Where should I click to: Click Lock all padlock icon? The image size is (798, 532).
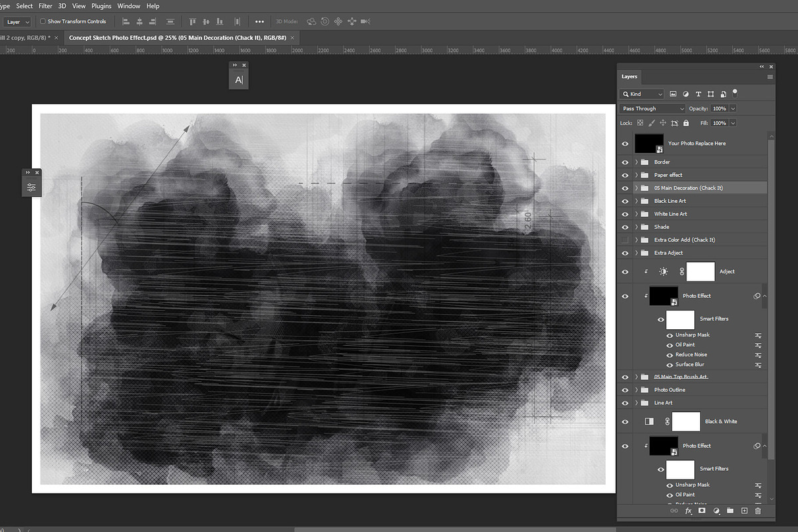[686, 123]
